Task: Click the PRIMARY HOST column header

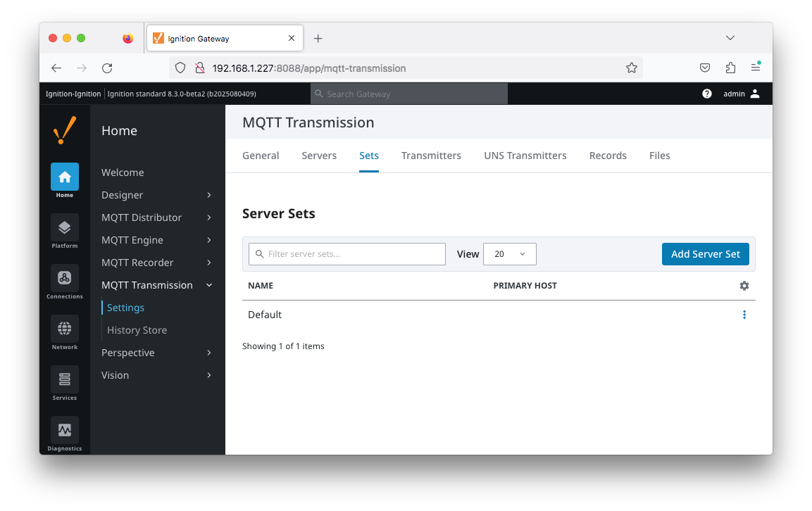Action: point(525,286)
